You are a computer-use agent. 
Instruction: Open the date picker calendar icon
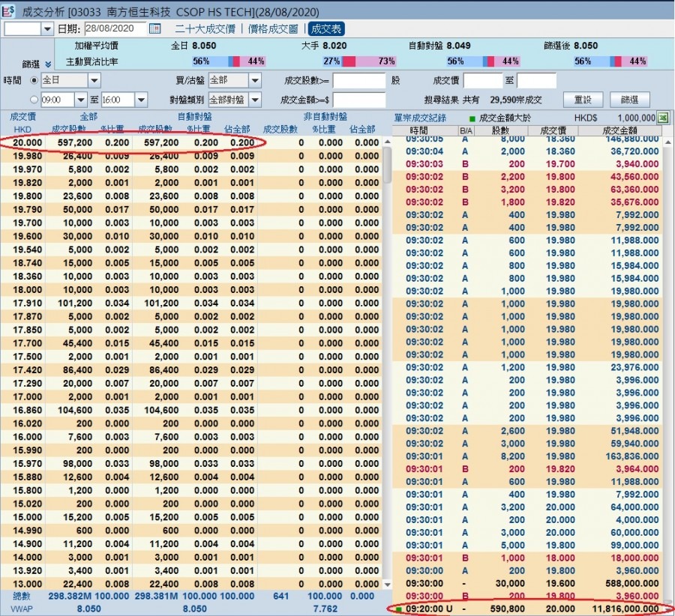[155, 28]
